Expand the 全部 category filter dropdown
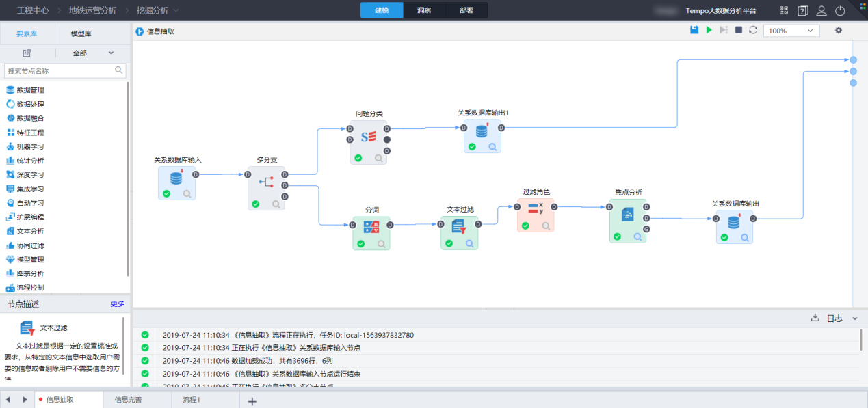 [93, 53]
